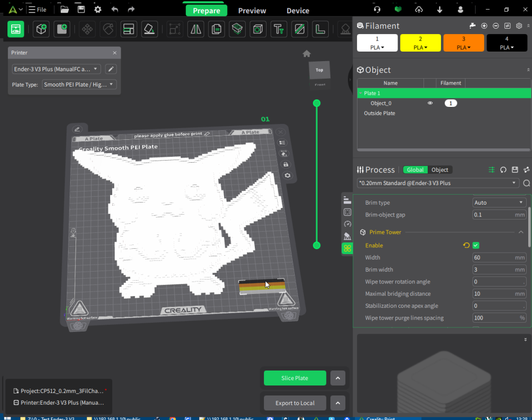532x420 pixels.
Task: Open the Hollow/boolean cube tool
Action: click(258, 29)
